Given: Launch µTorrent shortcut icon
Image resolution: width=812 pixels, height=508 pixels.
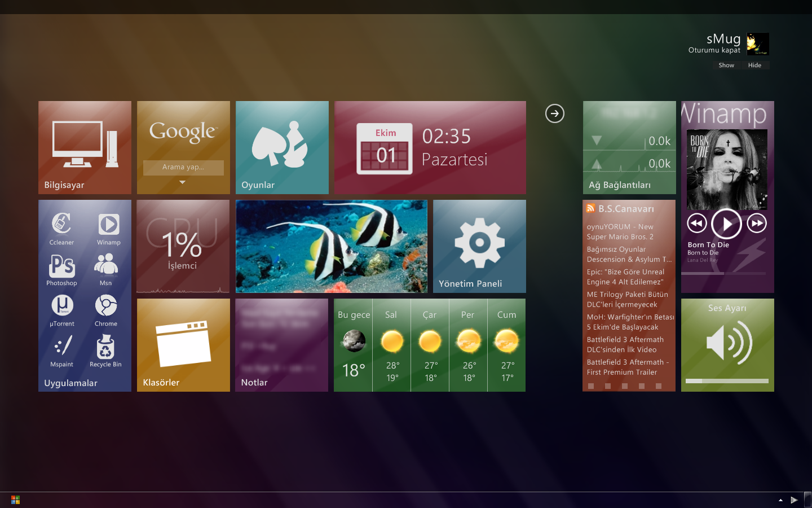Looking at the screenshot, I should click(62, 310).
